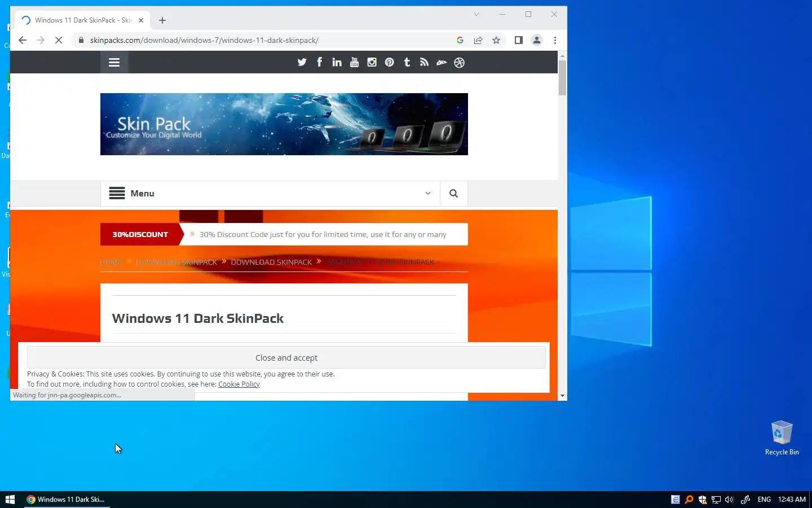Click the site search magnifier icon

pyautogui.click(x=453, y=193)
